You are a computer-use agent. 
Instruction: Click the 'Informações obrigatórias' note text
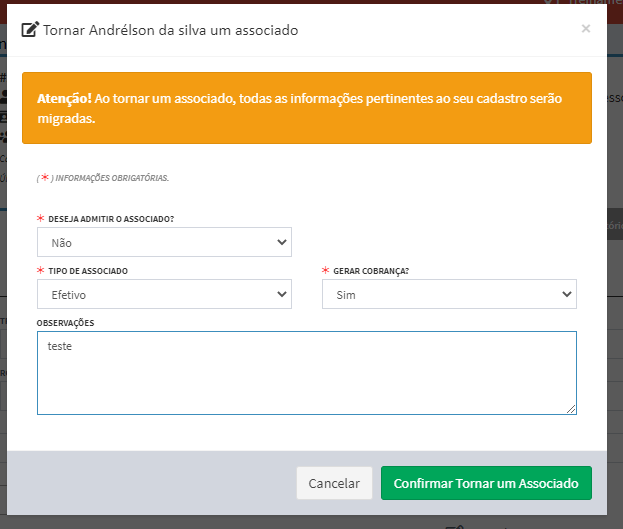[112, 178]
